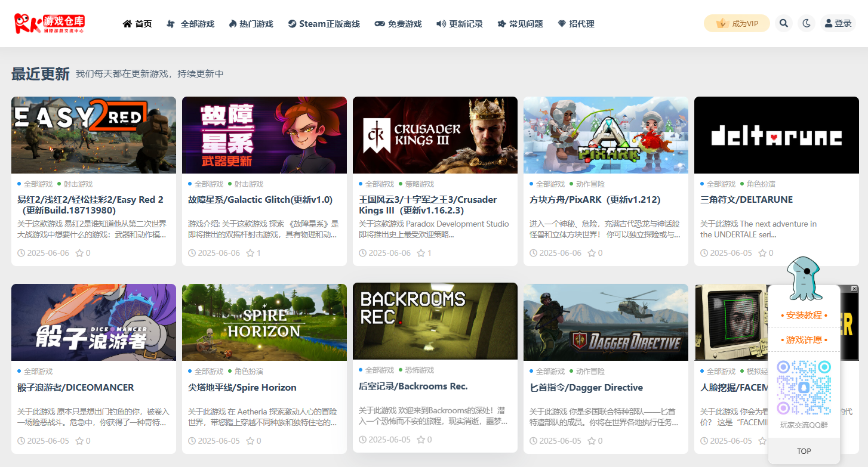Open title 王国风云3/Crusader Kings III link
Viewport: 868px width, 467px height.
coord(428,205)
